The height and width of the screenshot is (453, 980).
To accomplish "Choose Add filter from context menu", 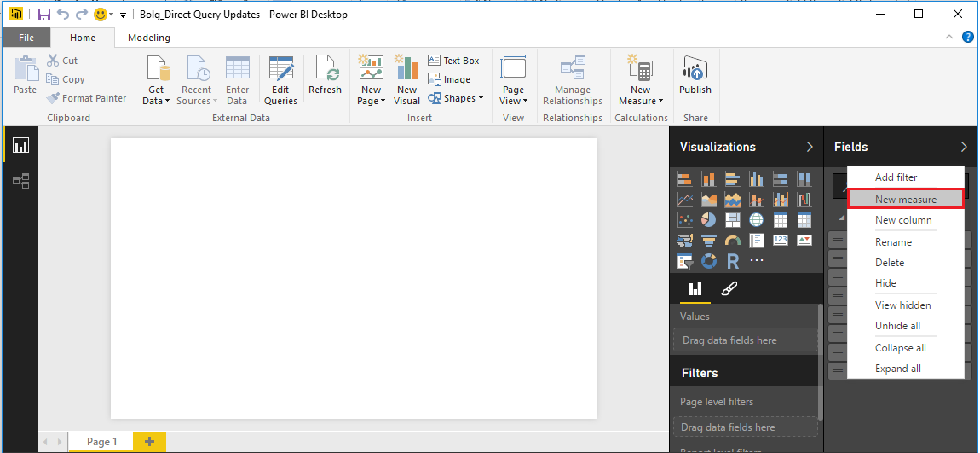I will pos(906,177).
